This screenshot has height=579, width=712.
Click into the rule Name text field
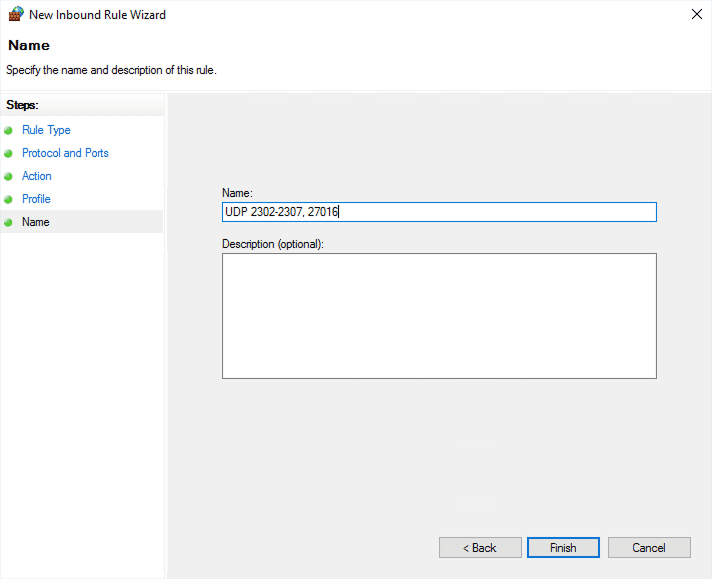pyautogui.click(x=439, y=212)
